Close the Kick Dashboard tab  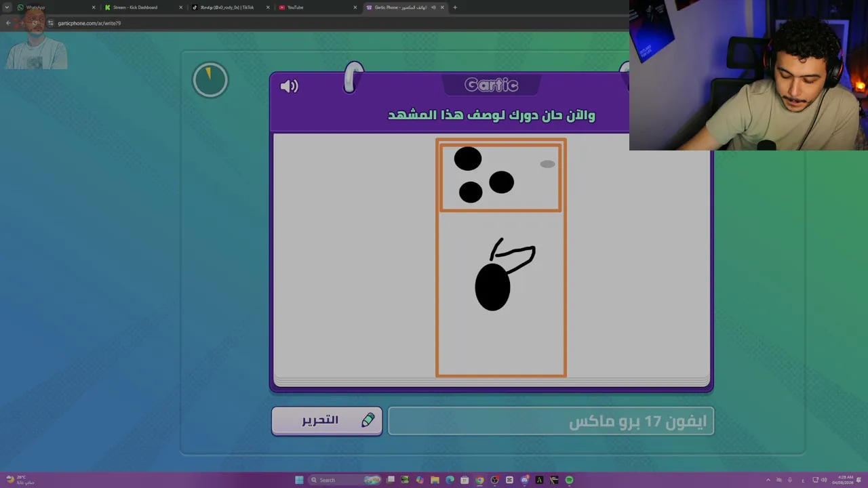pyautogui.click(x=180, y=7)
